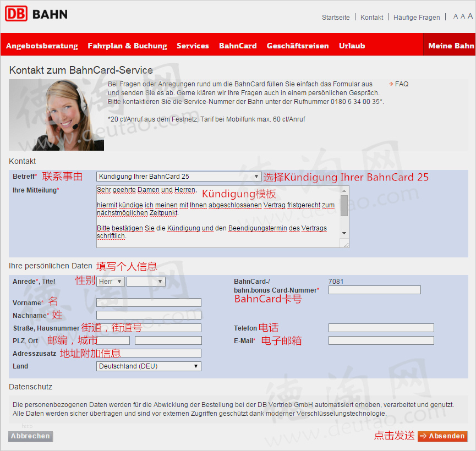The height and width of the screenshot is (451, 476).
Task: Click the 'Ihre persönlichen Daten' heading
Action: [x=51, y=266]
